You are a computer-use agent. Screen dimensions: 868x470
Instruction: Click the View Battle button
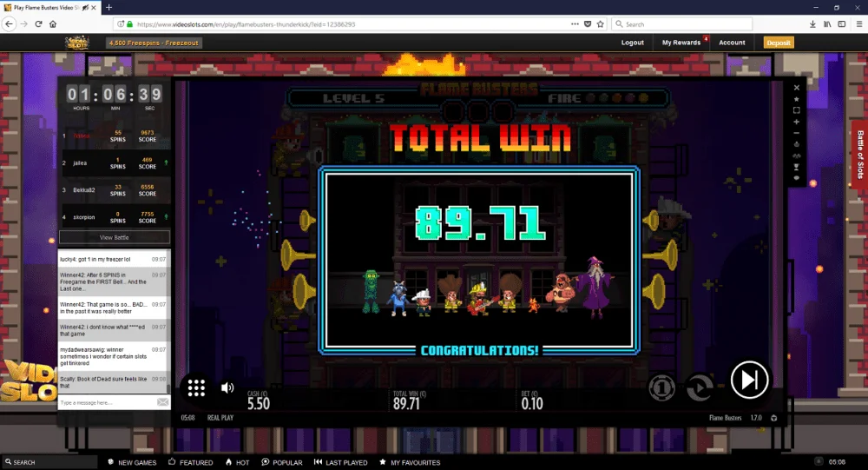click(x=114, y=237)
